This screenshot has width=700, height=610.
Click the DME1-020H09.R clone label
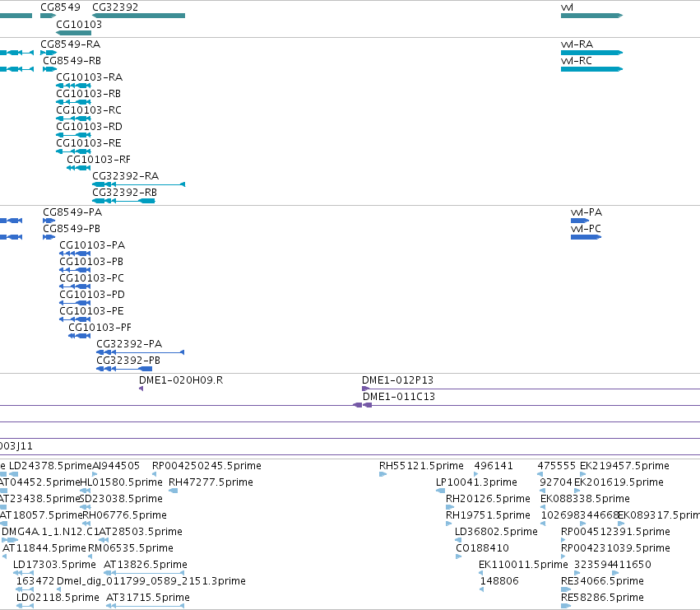click(181, 380)
